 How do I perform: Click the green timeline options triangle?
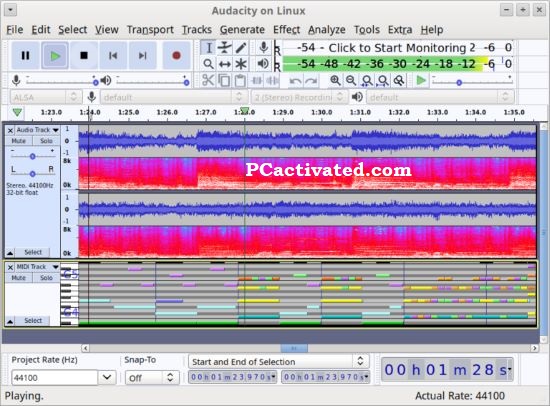pyautogui.click(x=17, y=113)
